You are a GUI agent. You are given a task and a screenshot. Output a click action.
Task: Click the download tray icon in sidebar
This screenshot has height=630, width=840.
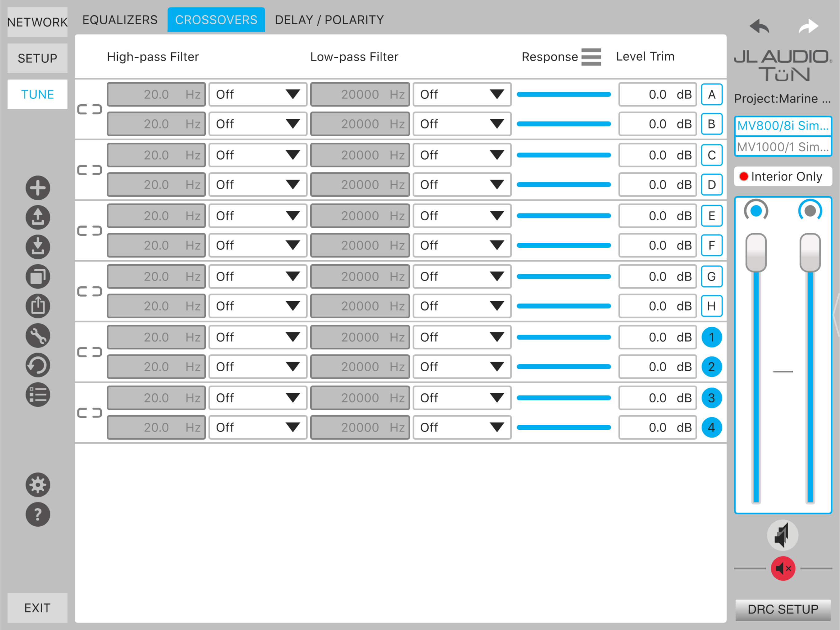pos(38,247)
